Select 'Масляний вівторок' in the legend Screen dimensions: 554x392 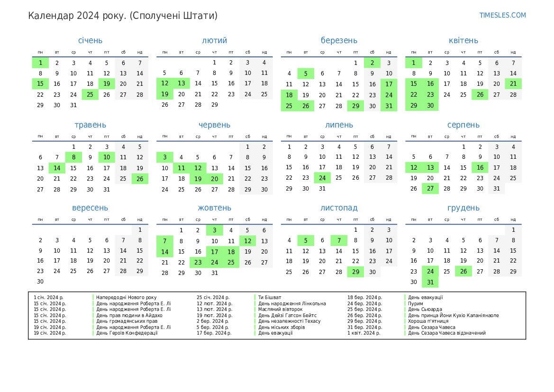coord(280,309)
